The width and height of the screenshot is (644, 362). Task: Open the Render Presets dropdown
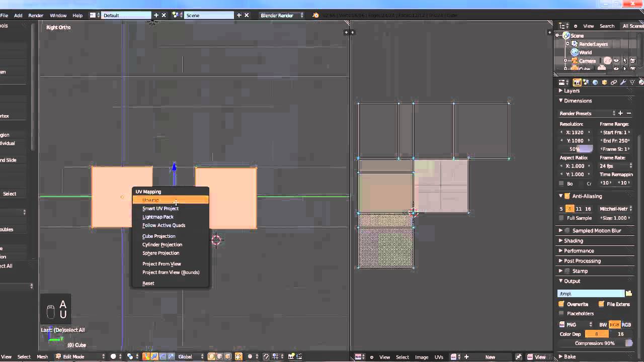(587, 113)
